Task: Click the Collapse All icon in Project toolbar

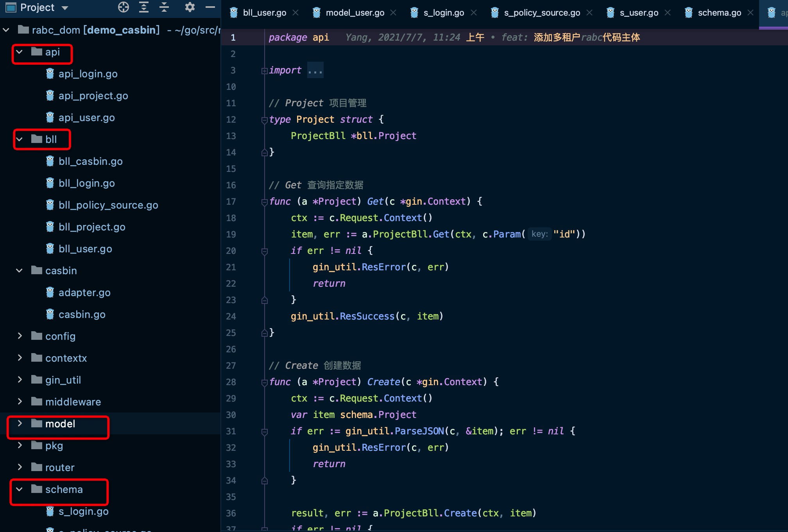Action: tap(164, 7)
